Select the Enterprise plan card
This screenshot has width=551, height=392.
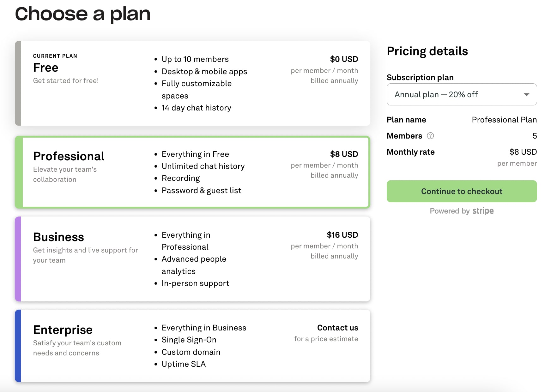click(x=192, y=346)
